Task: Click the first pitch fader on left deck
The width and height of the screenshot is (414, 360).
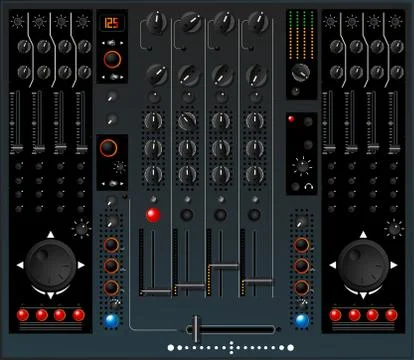Action: coord(17,148)
